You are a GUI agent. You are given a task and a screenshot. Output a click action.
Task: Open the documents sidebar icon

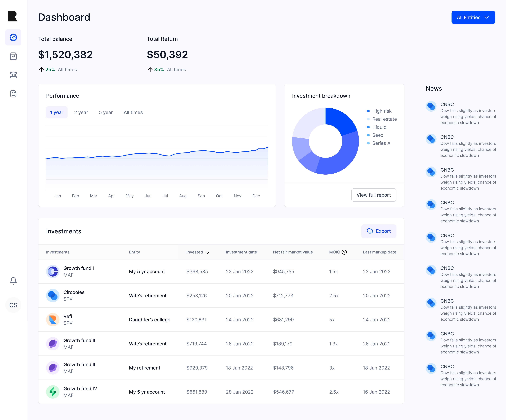[x=13, y=94]
